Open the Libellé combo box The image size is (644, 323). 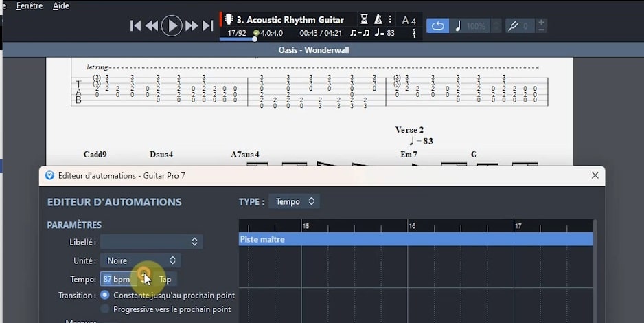[x=151, y=242]
